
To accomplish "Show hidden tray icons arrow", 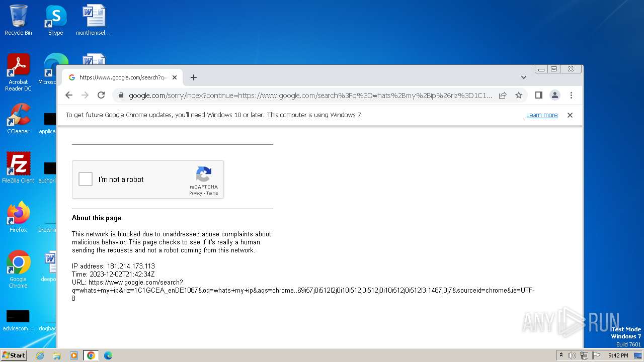I will coord(561,355).
